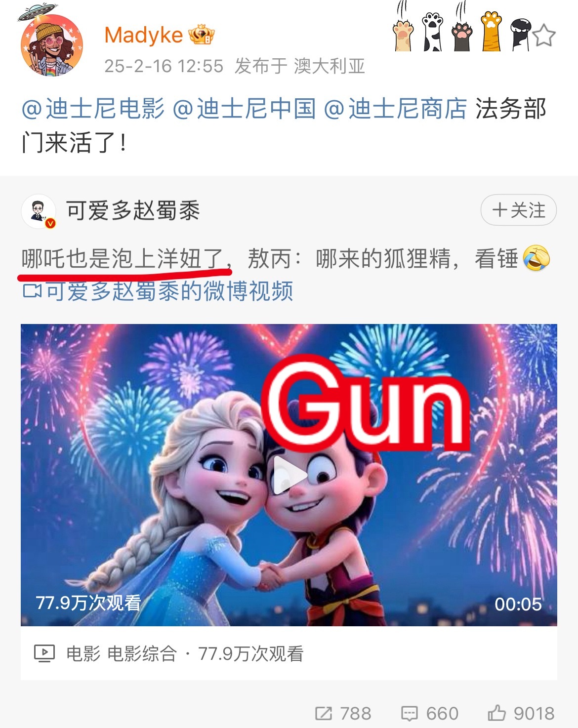Open 可爱多赵蜀黍的微博视频 link
578x728 pixels.
tap(158, 291)
